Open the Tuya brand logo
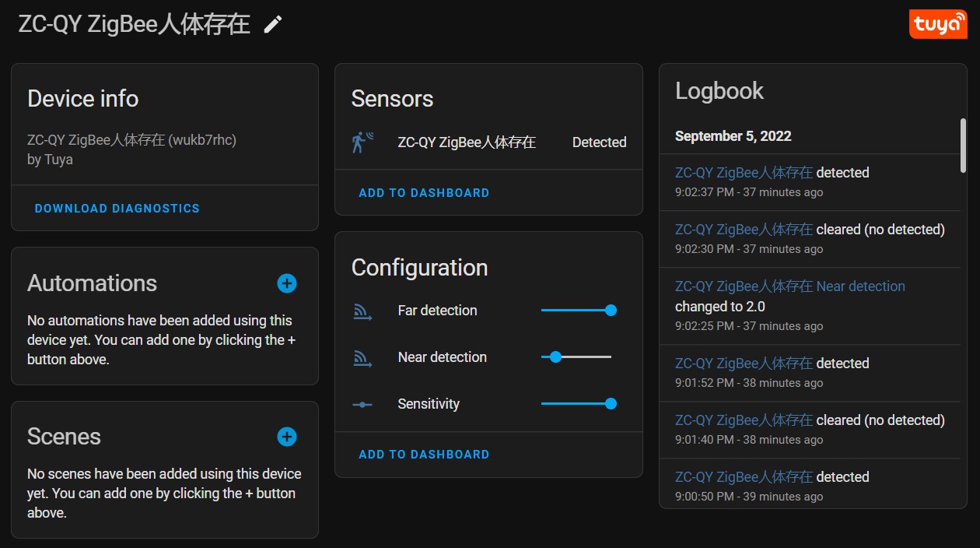The height and width of the screenshot is (548, 980). [938, 24]
